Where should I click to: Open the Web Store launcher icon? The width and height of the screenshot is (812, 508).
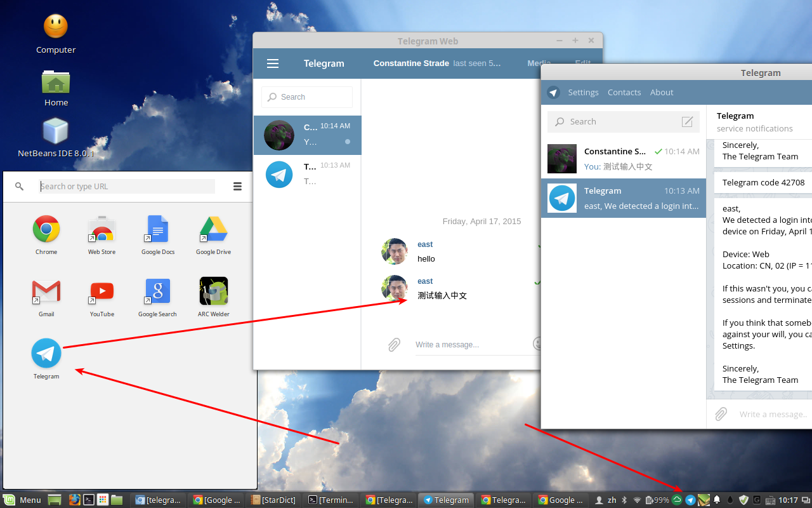pos(101,229)
